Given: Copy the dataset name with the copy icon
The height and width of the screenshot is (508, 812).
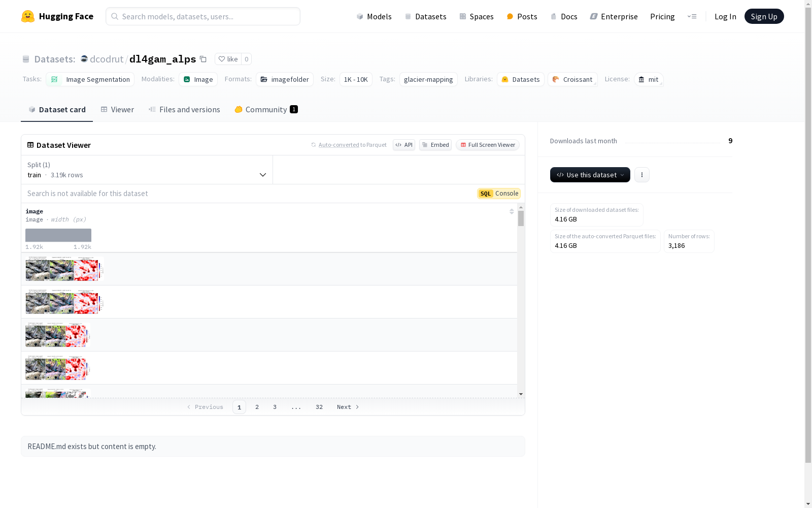Looking at the screenshot, I should click(x=203, y=59).
